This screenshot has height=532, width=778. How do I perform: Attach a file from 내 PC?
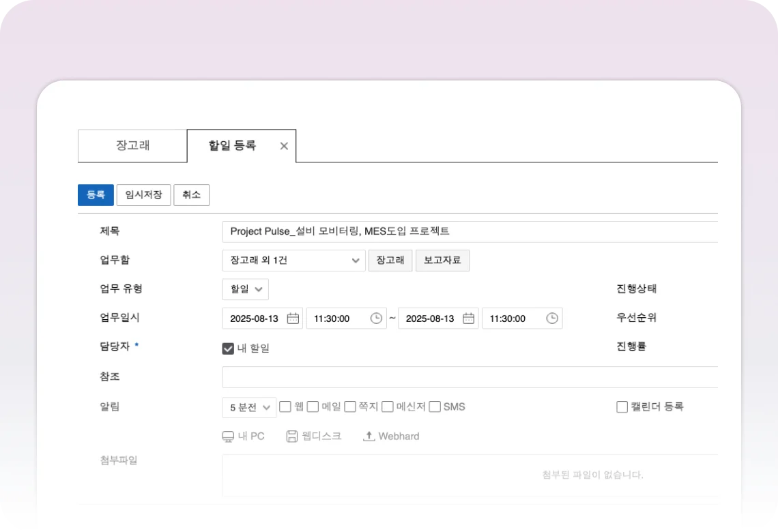244,436
